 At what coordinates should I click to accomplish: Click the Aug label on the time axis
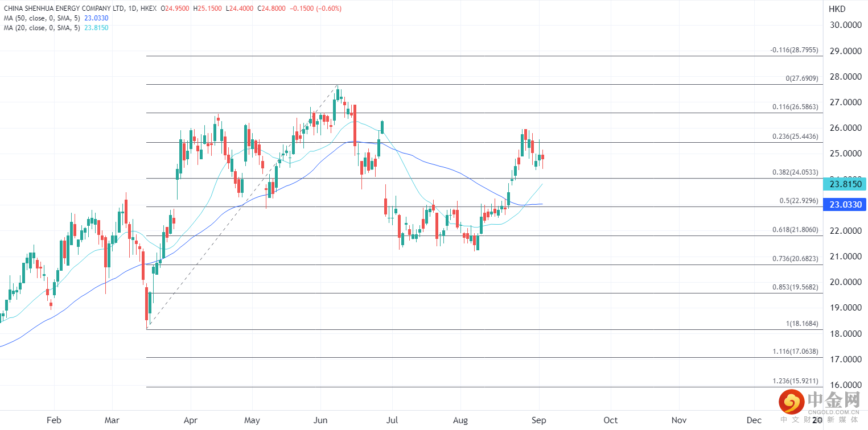click(x=460, y=420)
